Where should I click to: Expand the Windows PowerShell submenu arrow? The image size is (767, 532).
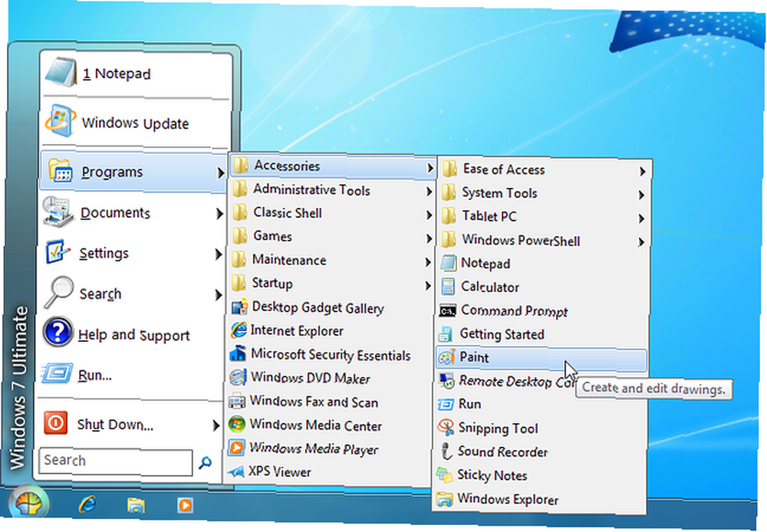click(641, 242)
